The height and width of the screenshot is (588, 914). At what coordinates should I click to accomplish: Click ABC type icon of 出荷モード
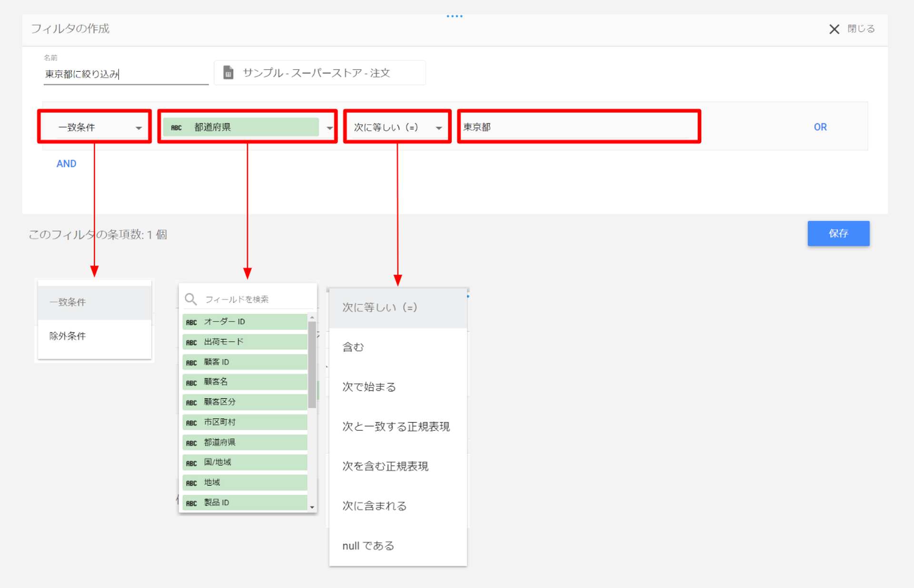(x=191, y=343)
